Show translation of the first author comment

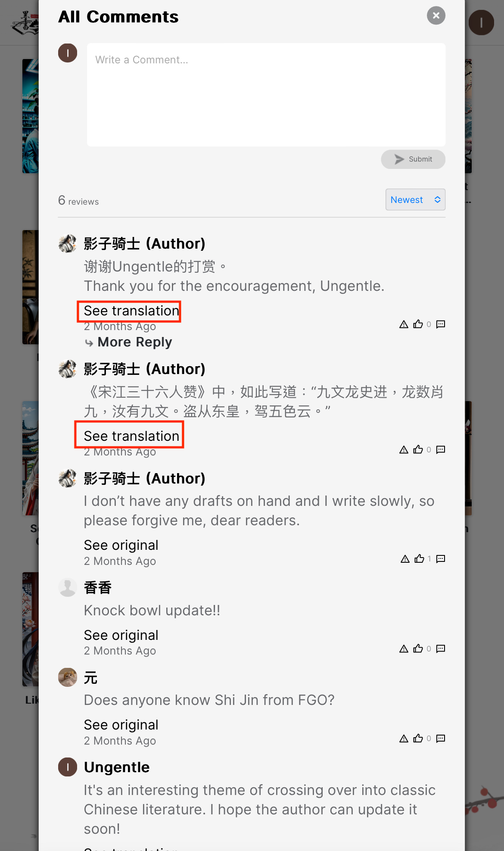point(131,311)
